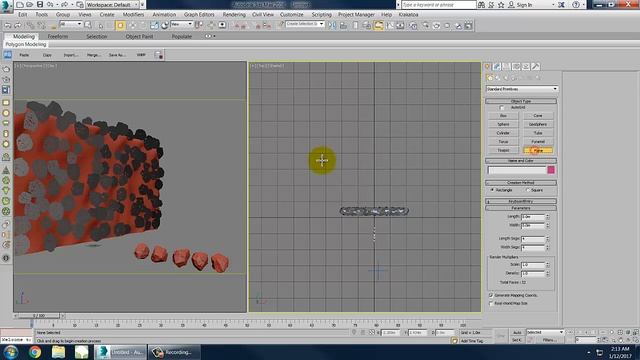
Task: Click the Redo arrow on main toolbar
Action: (x=18, y=25)
